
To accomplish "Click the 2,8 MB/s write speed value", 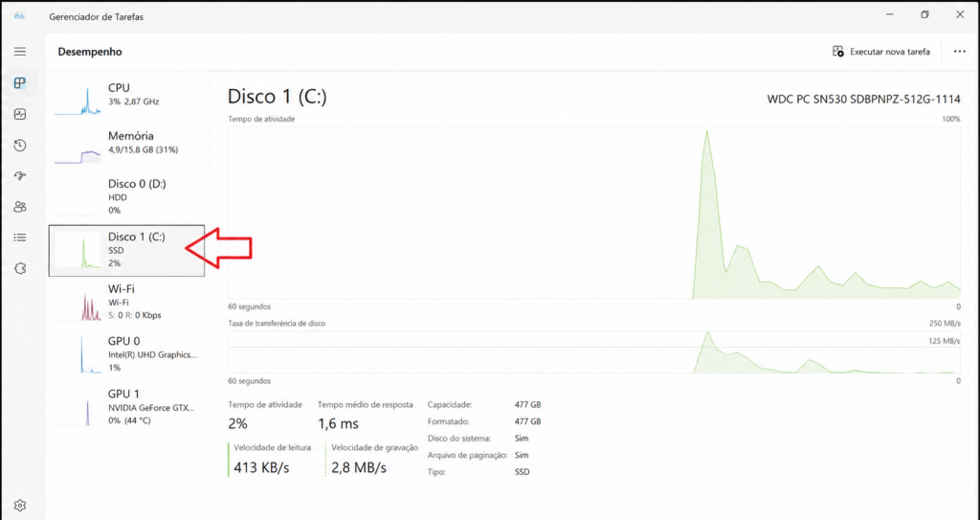I will [x=359, y=467].
